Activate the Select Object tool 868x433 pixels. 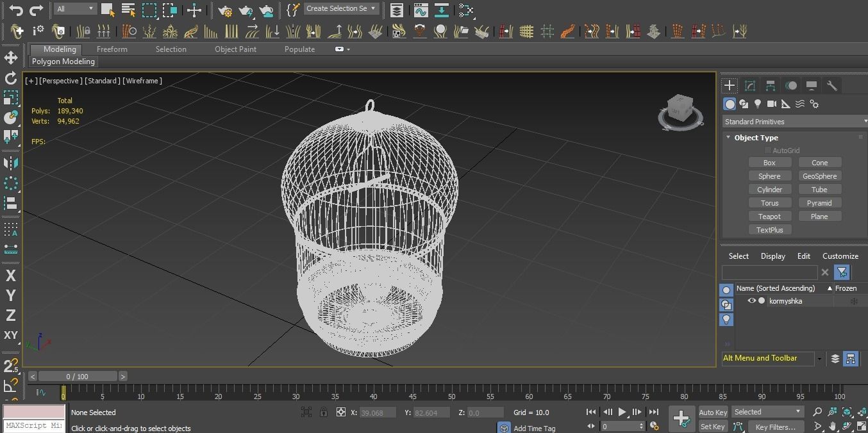coord(108,10)
